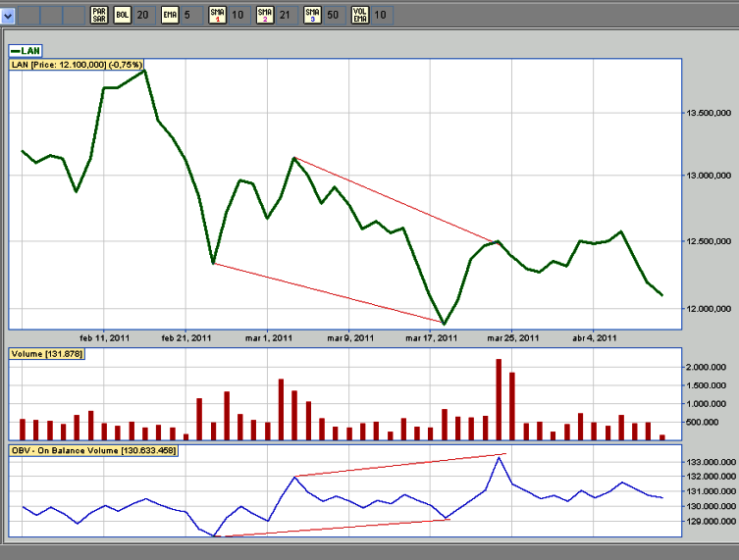Activate the SMA 2 moving average
The image size is (739, 560).
point(264,15)
